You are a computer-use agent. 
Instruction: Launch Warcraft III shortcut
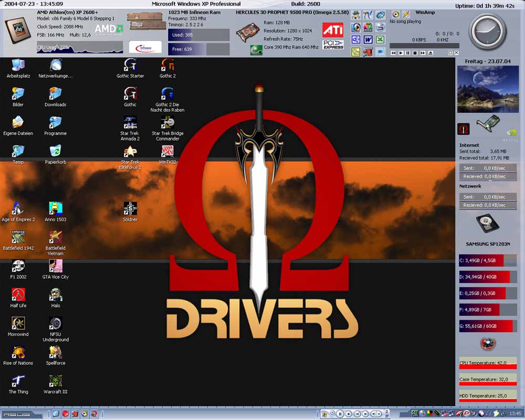pyautogui.click(x=55, y=384)
